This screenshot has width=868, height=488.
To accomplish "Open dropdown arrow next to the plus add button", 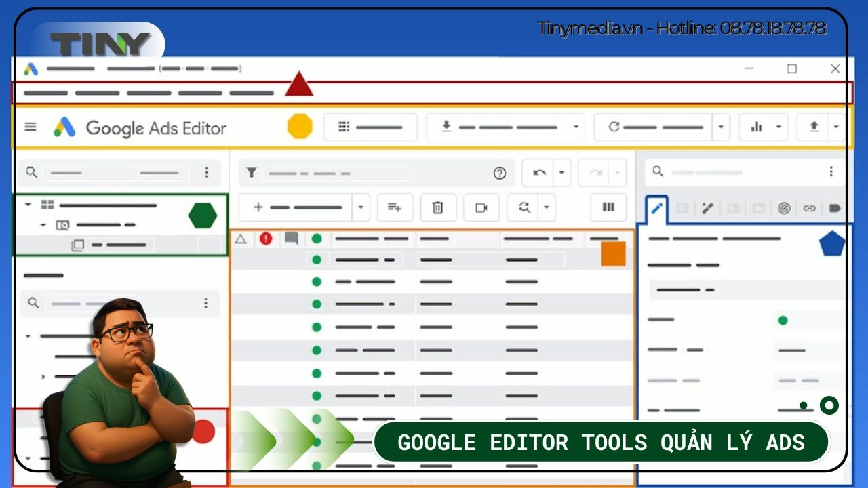I will (361, 207).
